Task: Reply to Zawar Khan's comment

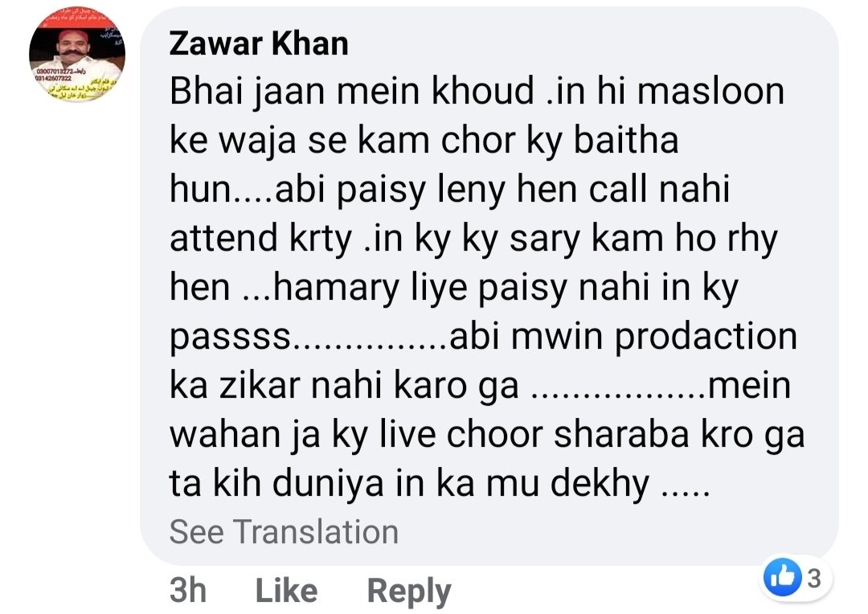Action: [x=409, y=591]
